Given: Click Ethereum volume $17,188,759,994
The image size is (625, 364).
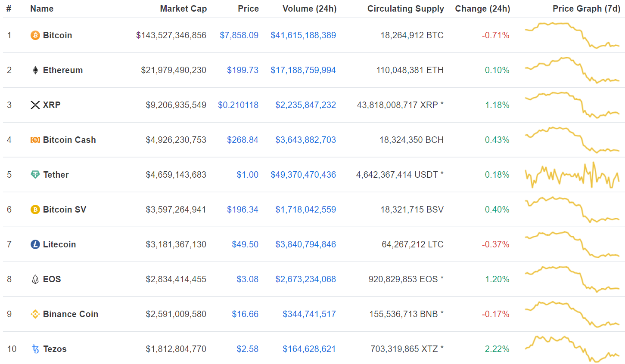Looking at the screenshot, I should pos(303,70).
